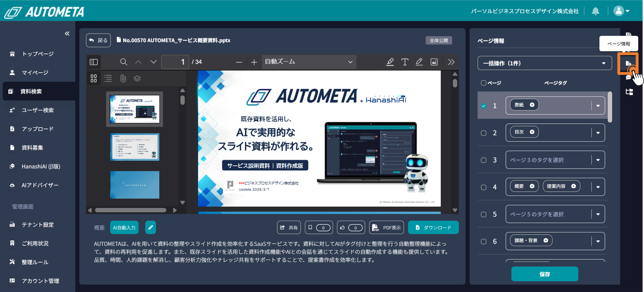Remove the 概要 tag from page 4

[x=532, y=186]
